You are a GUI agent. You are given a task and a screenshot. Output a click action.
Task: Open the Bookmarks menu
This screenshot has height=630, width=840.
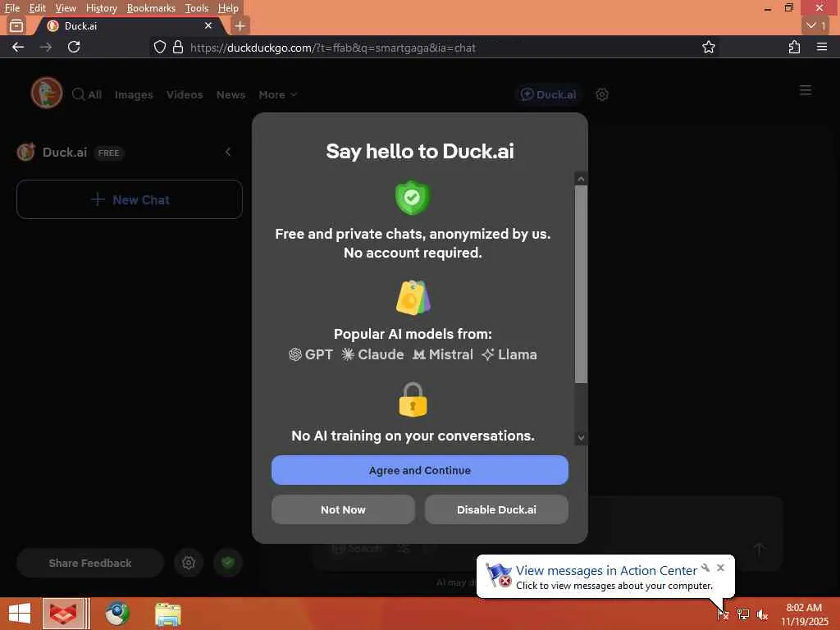(151, 8)
